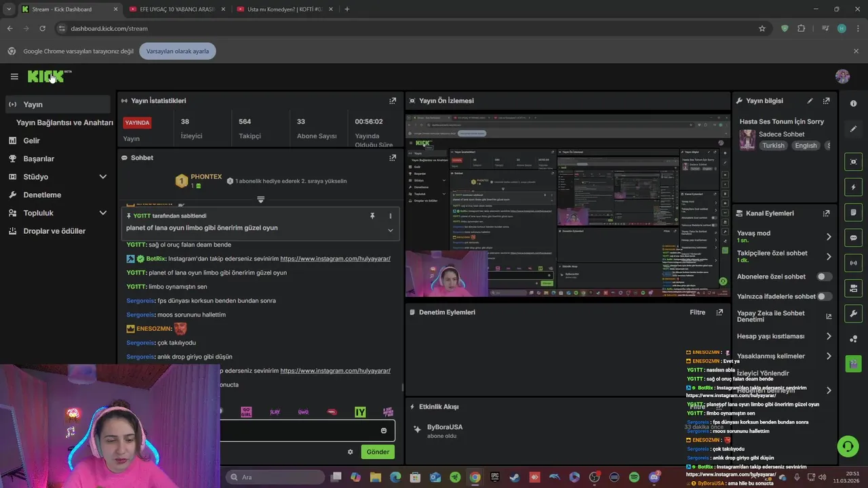Click the chat bubble icon in the right sidebar
868x488 pixels.
[853, 238]
